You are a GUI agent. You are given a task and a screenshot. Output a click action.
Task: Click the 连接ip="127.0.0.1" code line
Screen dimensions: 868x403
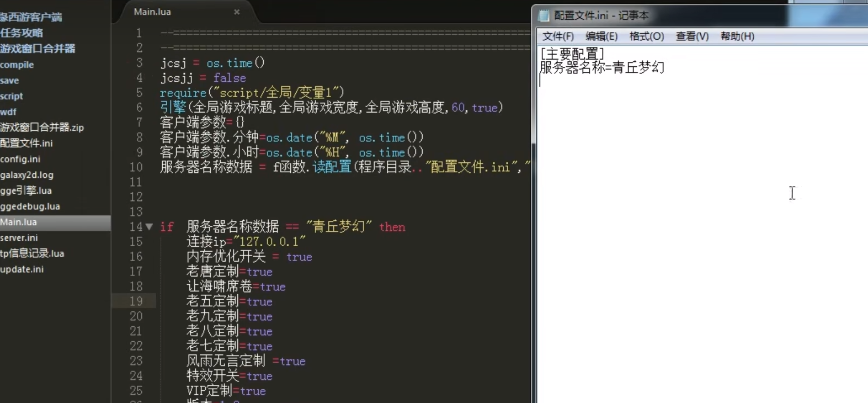pos(246,242)
